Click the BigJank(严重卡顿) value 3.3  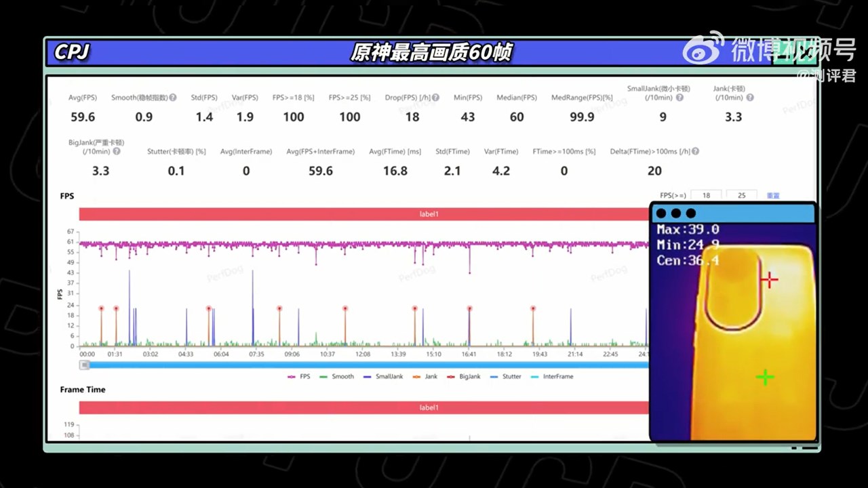pos(100,171)
